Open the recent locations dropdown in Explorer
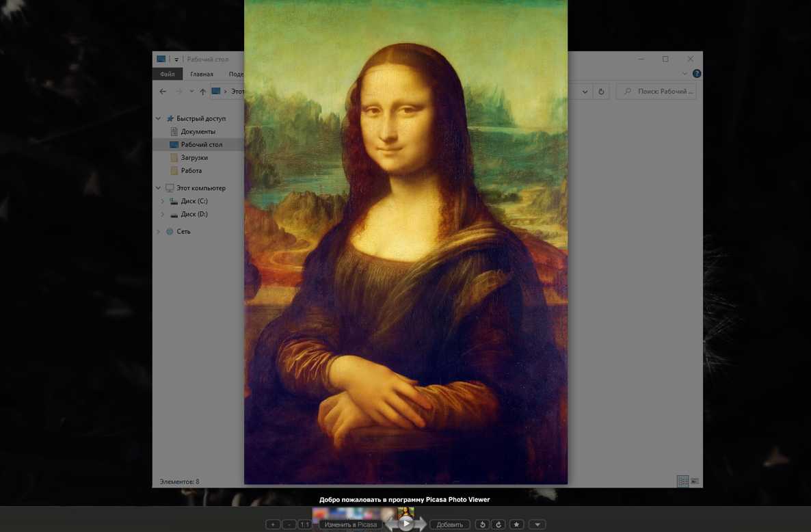811x532 pixels. 191,92
